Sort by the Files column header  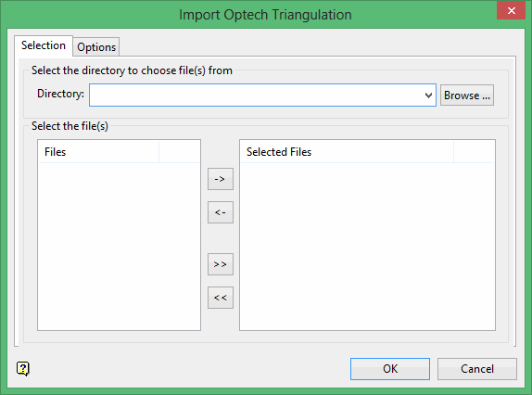pyautogui.click(x=99, y=152)
